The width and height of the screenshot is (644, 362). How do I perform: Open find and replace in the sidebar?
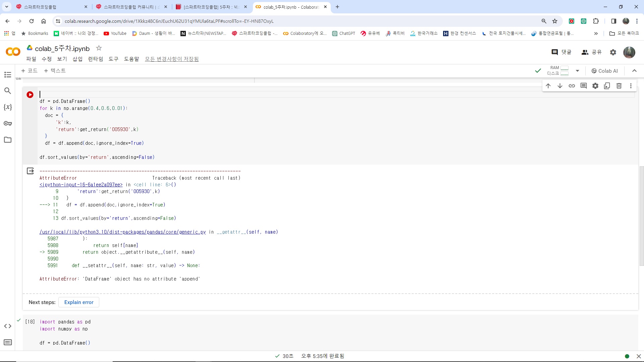(x=8, y=91)
